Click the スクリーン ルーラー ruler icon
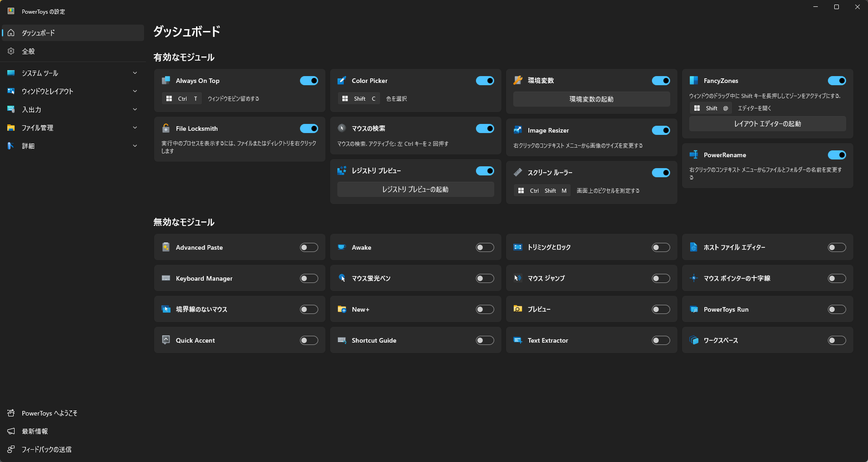Screen dimensions: 868x462 (x=518, y=173)
